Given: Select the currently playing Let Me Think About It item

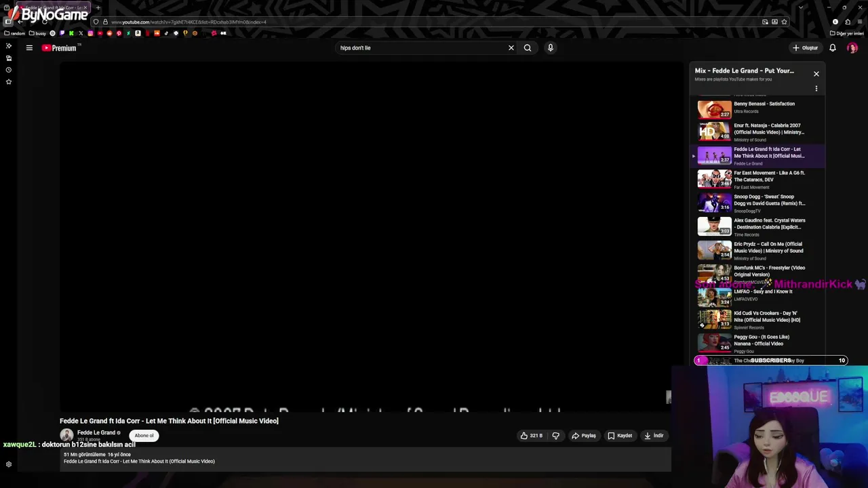Looking at the screenshot, I should coord(758,155).
